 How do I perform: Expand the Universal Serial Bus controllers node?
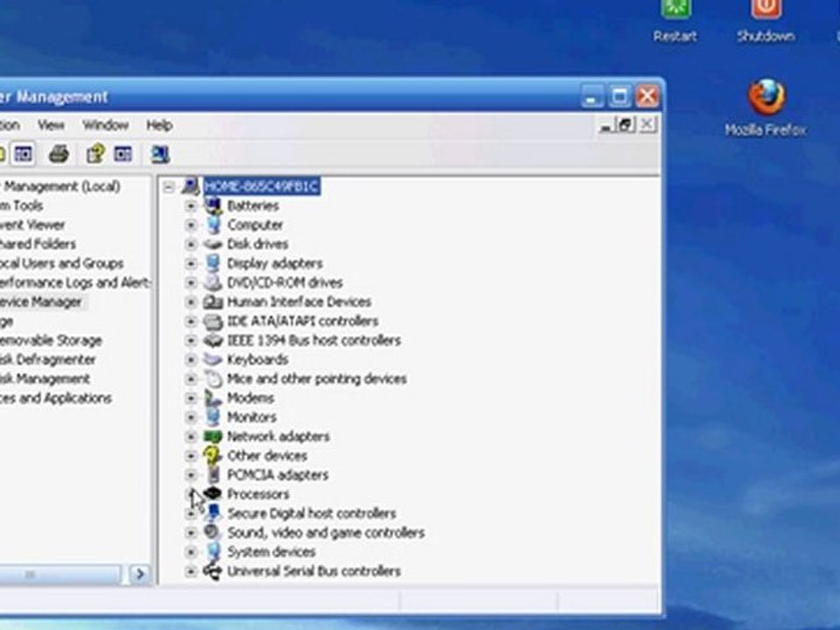(x=191, y=571)
